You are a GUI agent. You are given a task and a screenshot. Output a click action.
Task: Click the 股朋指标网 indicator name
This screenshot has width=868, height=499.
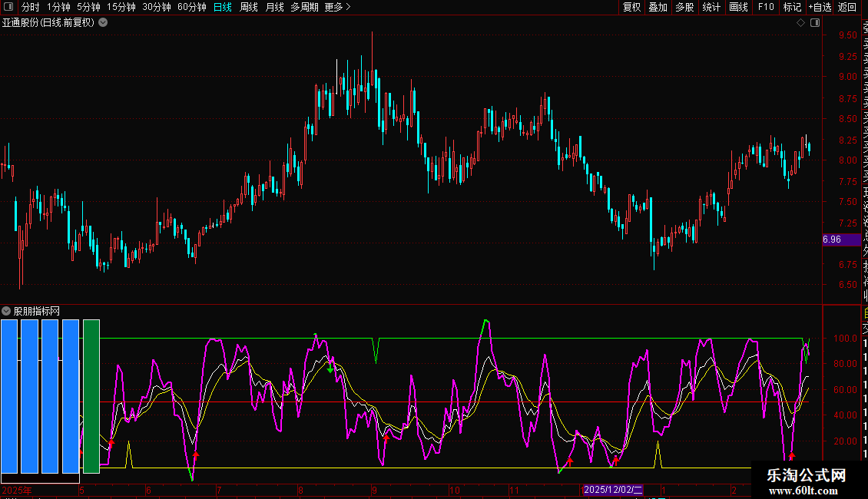[37, 312]
